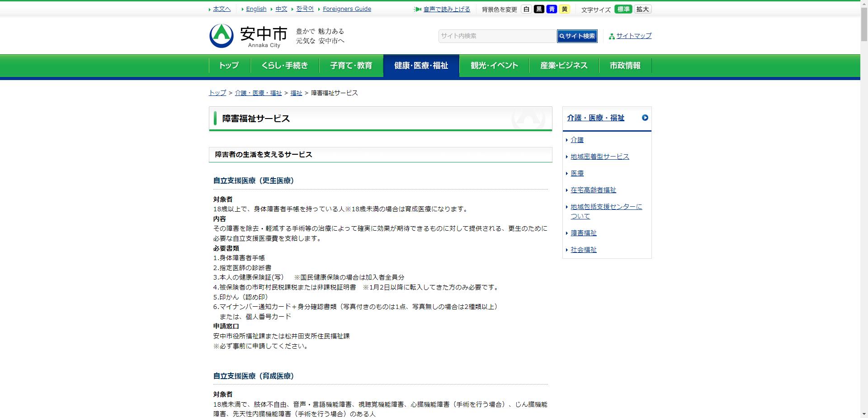Viewport: 868px width, 418px height.
Task: Open the サイトマップ link
Action: point(634,36)
